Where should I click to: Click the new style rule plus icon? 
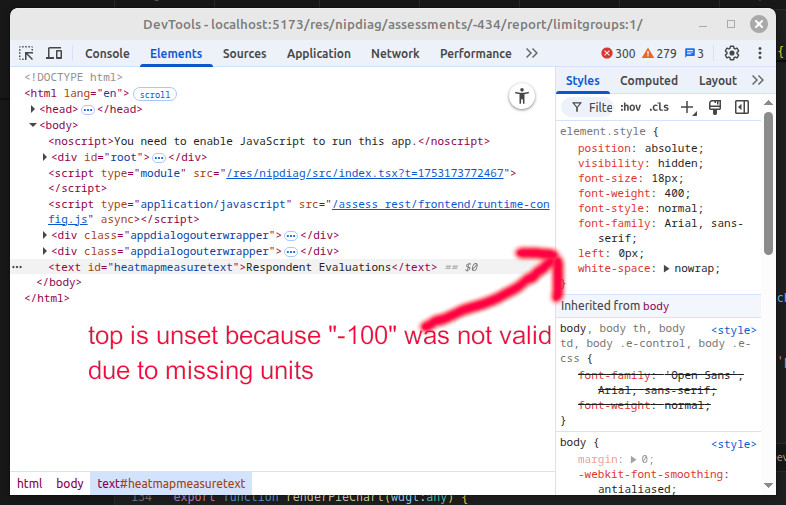[x=687, y=107]
